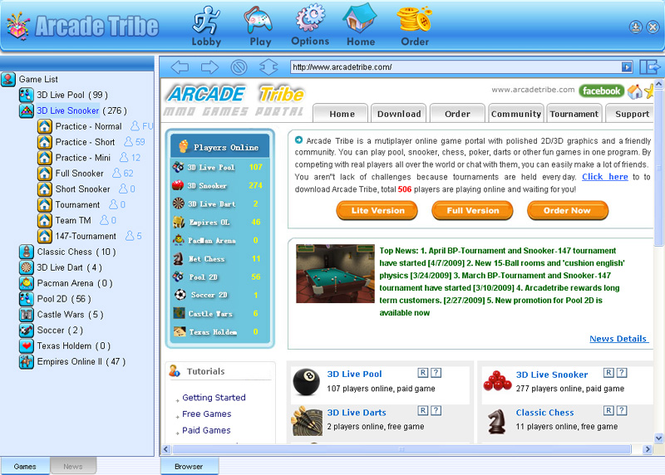The width and height of the screenshot is (665, 475).
Task: Click the browser back arrow
Action: click(179, 67)
